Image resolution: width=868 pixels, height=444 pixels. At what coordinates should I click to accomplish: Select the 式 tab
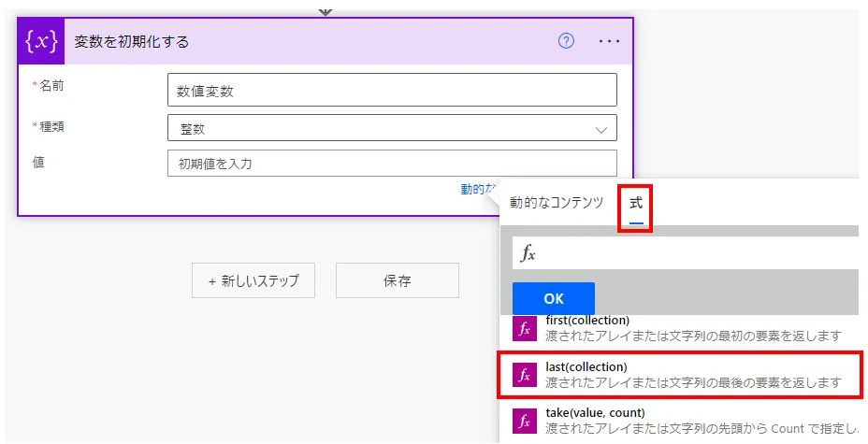(636, 203)
